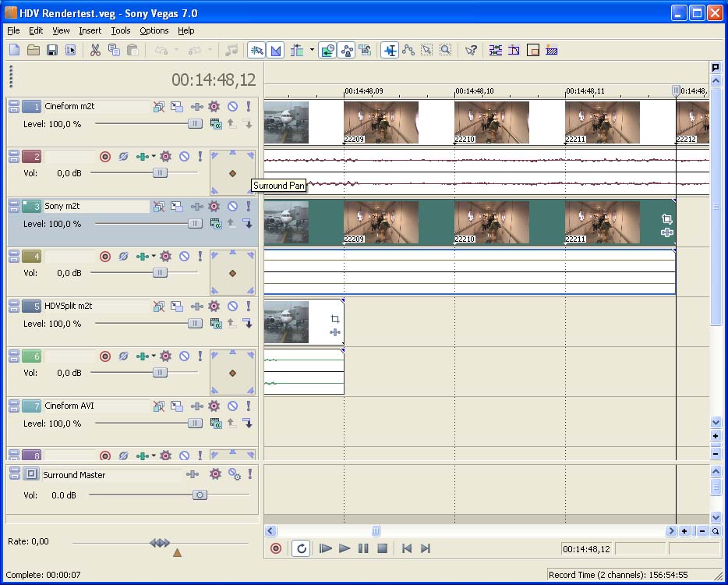This screenshot has height=585, width=728.
Task: Click the What's This help icon
Action: pyautogui.click(x=471, y=50)
